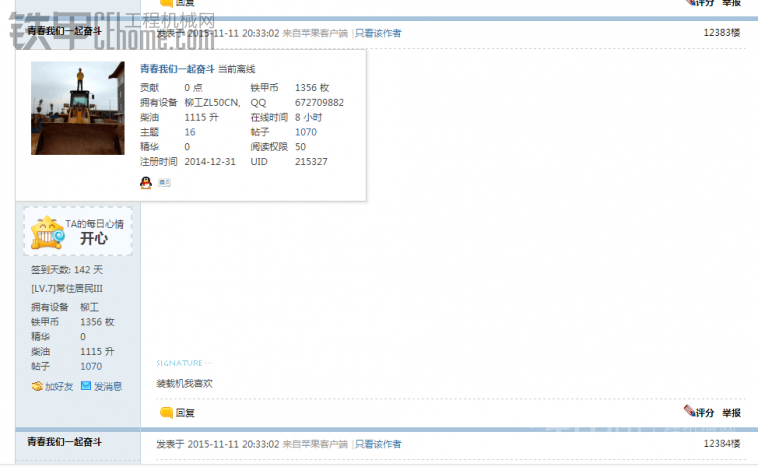Click the happy mood smiley face icon
This screenshot has height=467, width=758.
(47, 233)
